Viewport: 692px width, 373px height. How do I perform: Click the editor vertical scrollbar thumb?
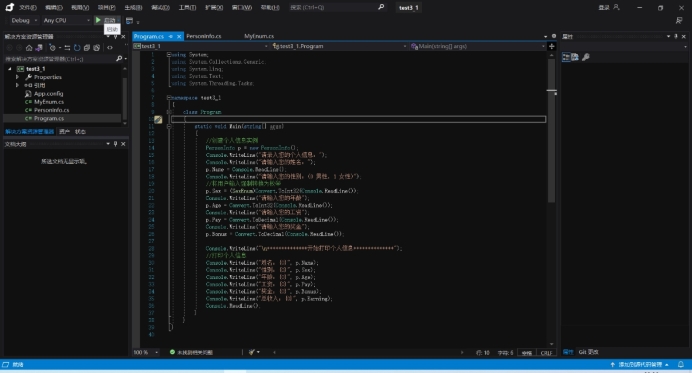(552, 130)
